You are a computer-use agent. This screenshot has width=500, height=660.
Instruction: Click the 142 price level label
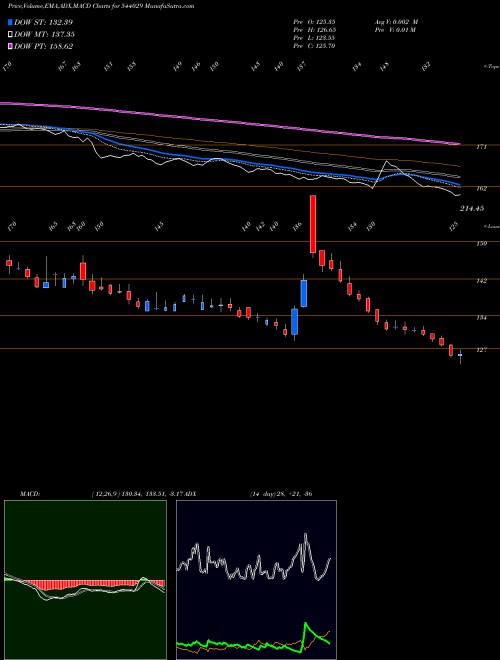pos(482,281)
